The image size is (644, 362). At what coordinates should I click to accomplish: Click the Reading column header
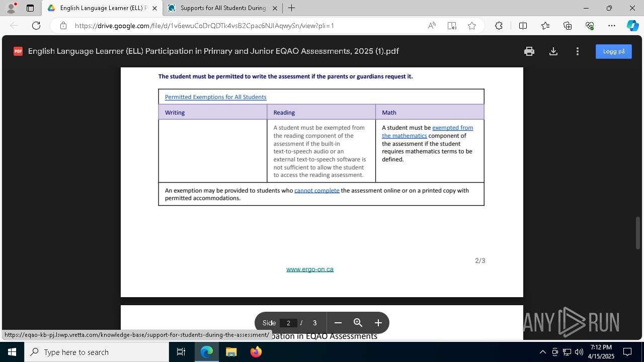321,112
